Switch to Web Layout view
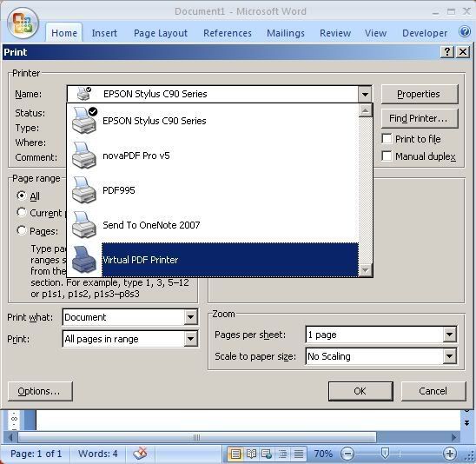This screenshot has height=464, width=476. [267, 454]
